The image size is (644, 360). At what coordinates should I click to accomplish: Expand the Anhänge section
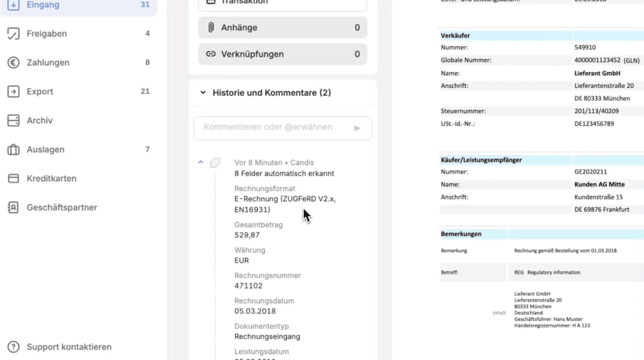click(x=282, y=27)
